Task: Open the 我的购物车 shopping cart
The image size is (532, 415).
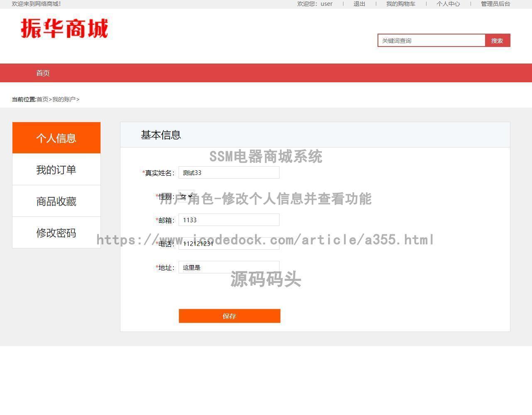Action: pyautogui.click(x=400, y=4)
